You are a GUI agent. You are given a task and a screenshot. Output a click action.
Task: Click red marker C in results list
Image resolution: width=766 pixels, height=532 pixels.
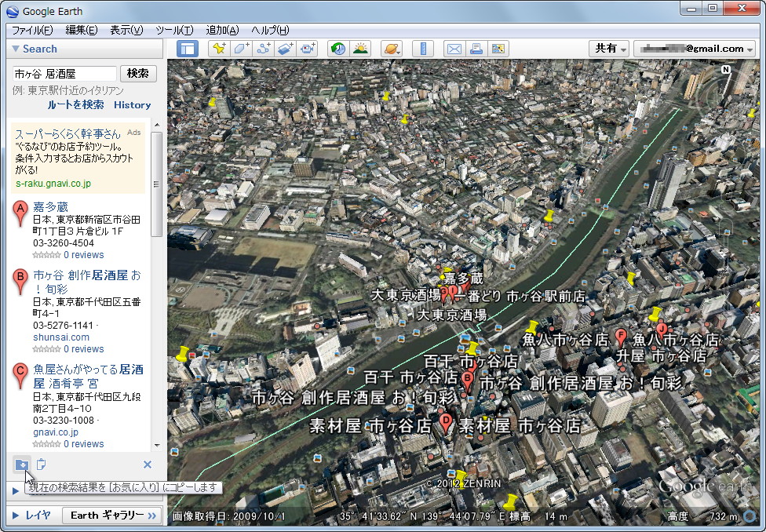[20, 376]
